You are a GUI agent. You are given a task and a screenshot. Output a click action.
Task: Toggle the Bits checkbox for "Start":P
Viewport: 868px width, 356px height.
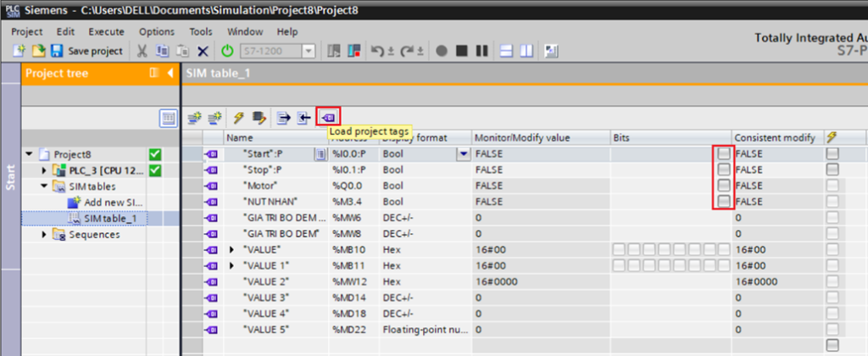(722, 154)
